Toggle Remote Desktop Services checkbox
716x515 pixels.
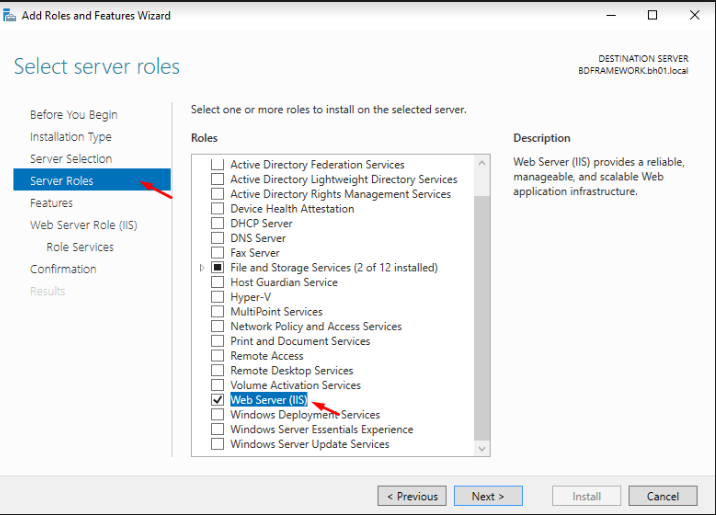pos(217,371)
